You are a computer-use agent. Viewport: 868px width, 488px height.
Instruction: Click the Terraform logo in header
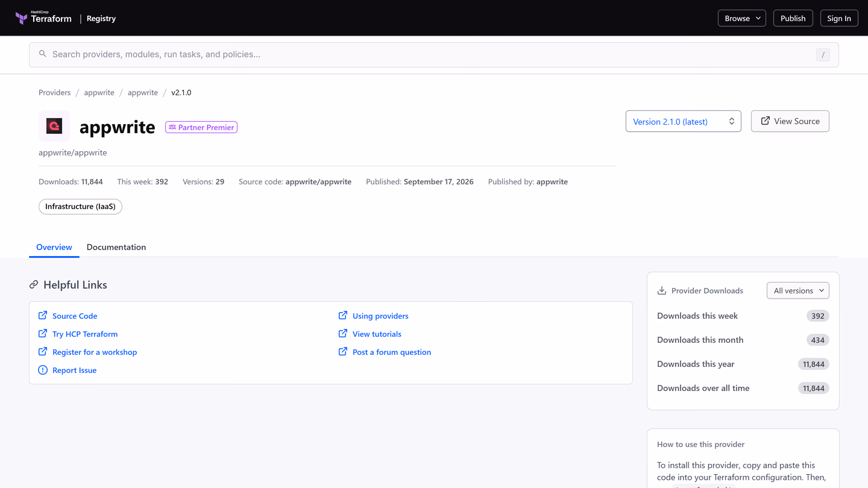tap(43, 18)
